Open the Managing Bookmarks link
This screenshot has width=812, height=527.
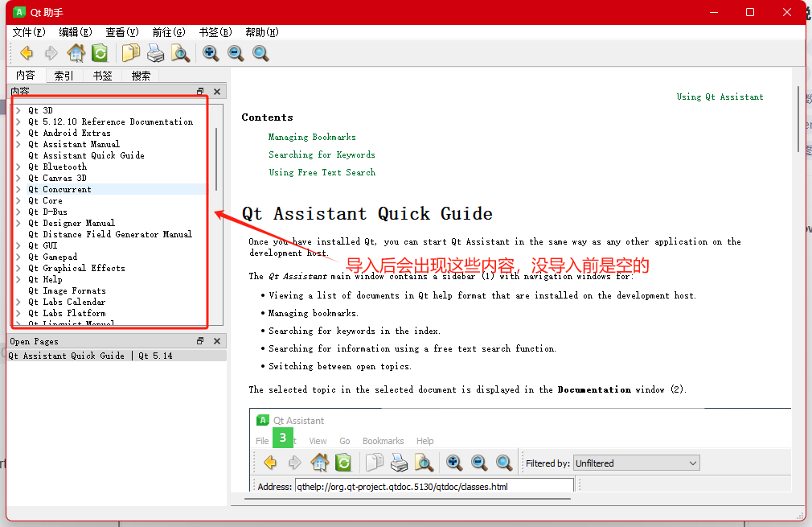312,138
